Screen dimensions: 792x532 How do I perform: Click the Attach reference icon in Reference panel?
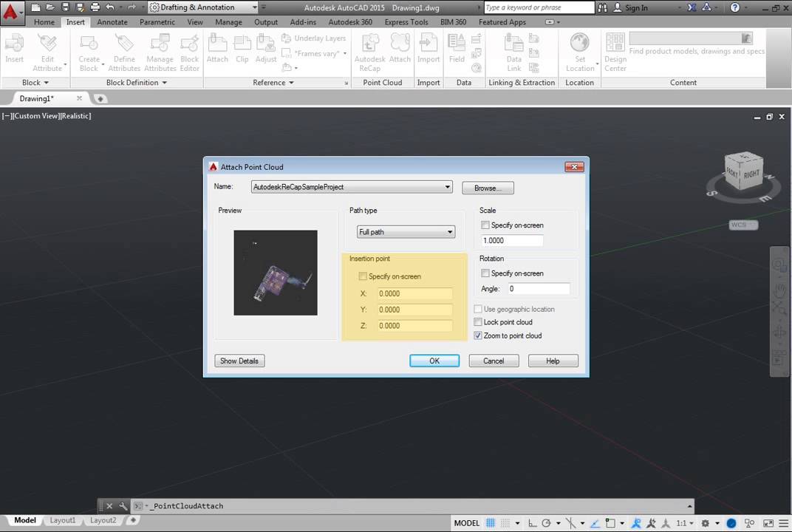pyautogui.click(x=217, y=44)
